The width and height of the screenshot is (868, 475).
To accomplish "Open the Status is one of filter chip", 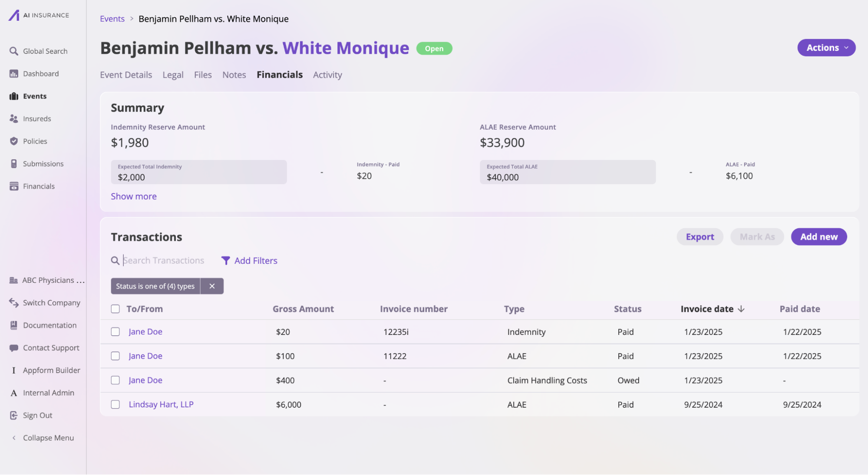I will tap(155, 286).
